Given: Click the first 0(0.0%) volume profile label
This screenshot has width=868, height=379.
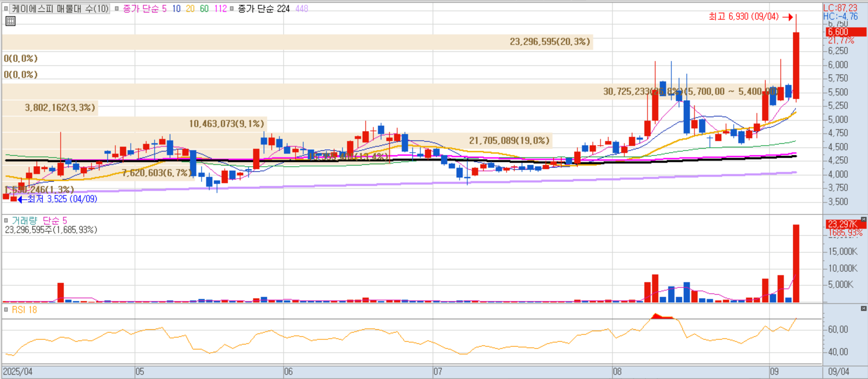Looking at the screenshot, I should [21, 58].
